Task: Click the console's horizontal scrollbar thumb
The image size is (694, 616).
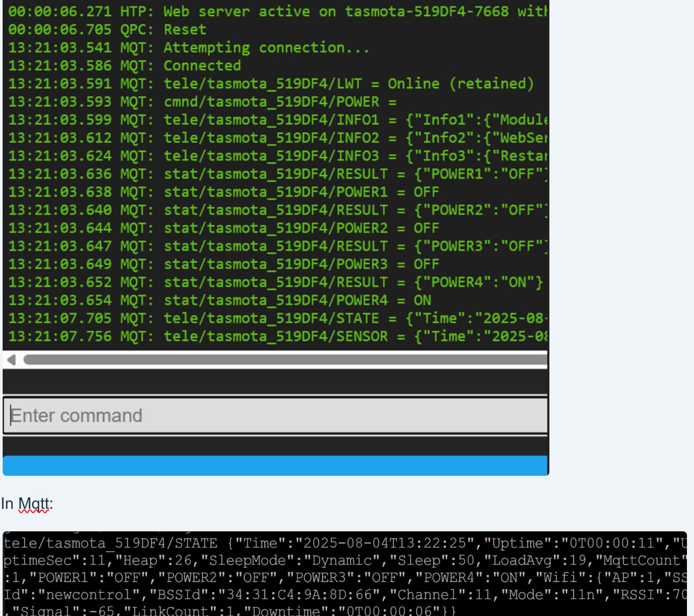Action: pyautogui.click(x=285, y=360)
